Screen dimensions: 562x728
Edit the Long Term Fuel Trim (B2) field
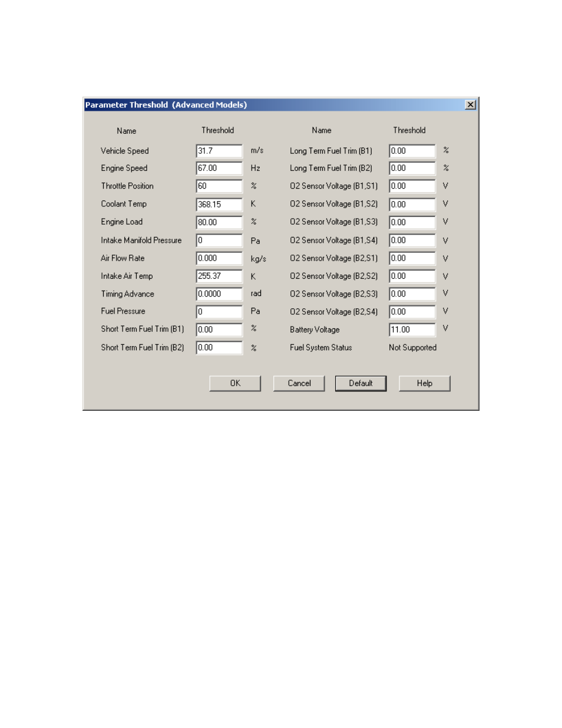click(x=412, y=168)
